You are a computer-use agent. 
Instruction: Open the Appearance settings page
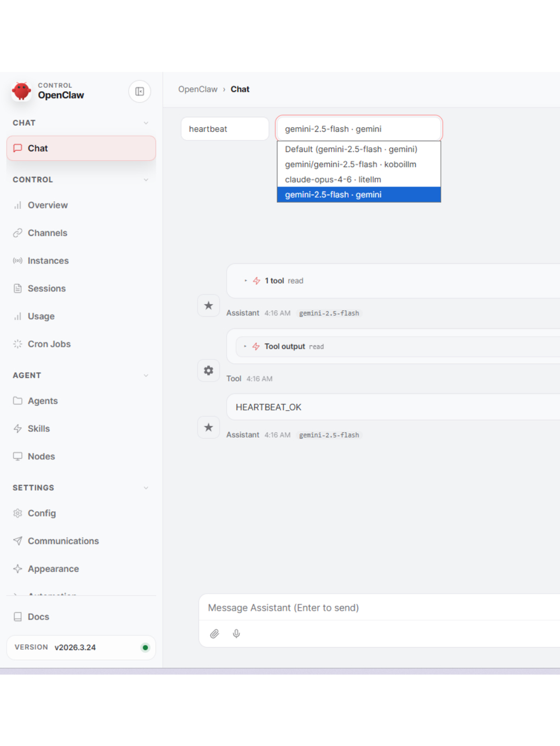tap(81, 569)
